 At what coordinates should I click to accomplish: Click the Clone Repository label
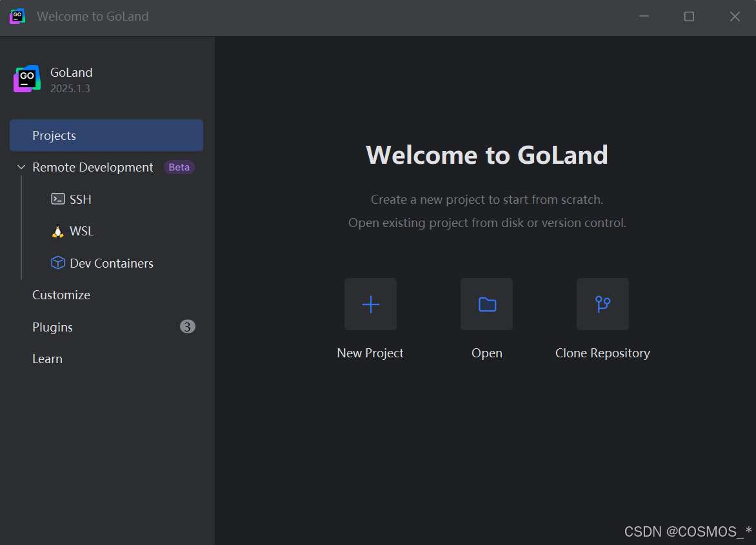602,353
